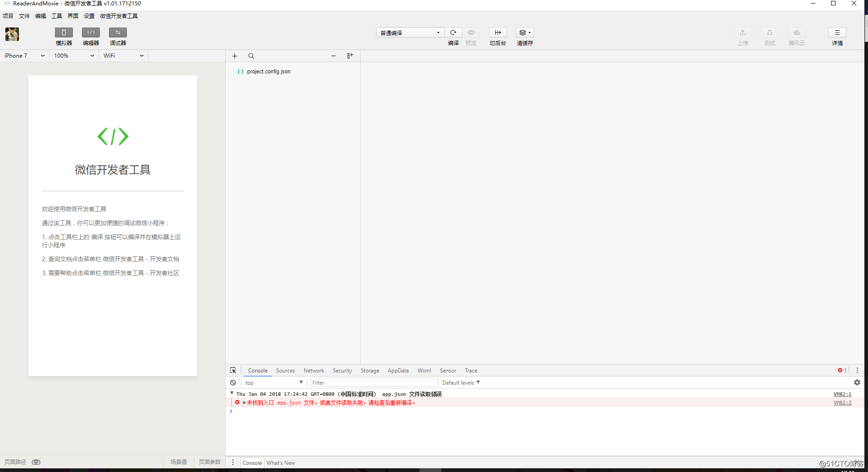The width and height of the screenshot is (868, 472).
Task: Click the clear console icon
Action: click(x=233, y=382)
